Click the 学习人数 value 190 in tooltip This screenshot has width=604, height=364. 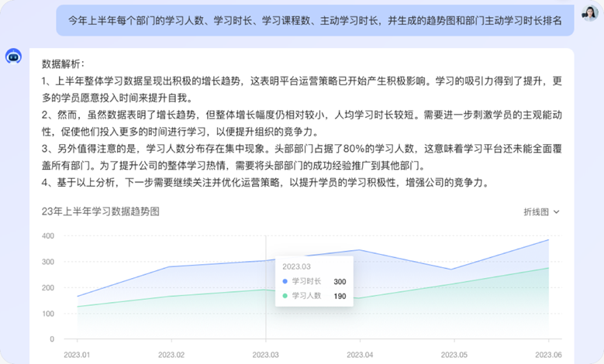click(x=340, y=296)
